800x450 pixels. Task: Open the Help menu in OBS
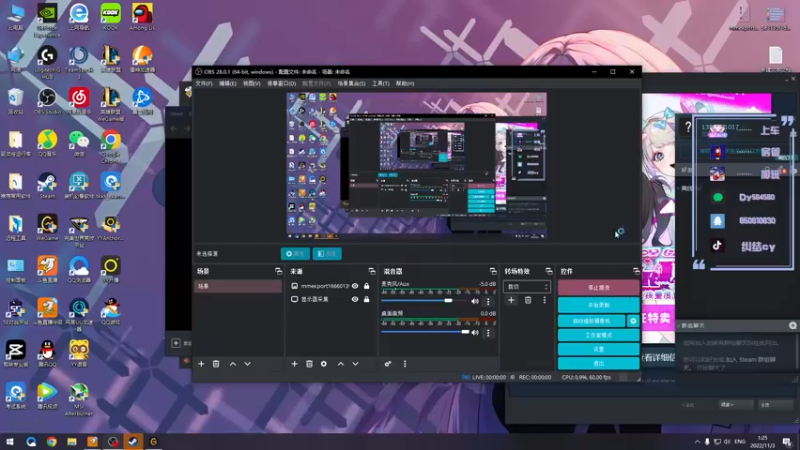point(405,83)
